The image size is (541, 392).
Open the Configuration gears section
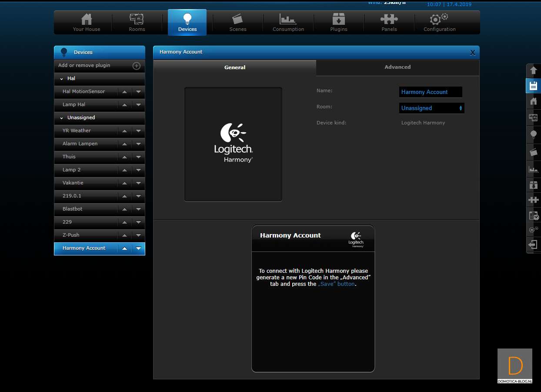tap(439, 23)
